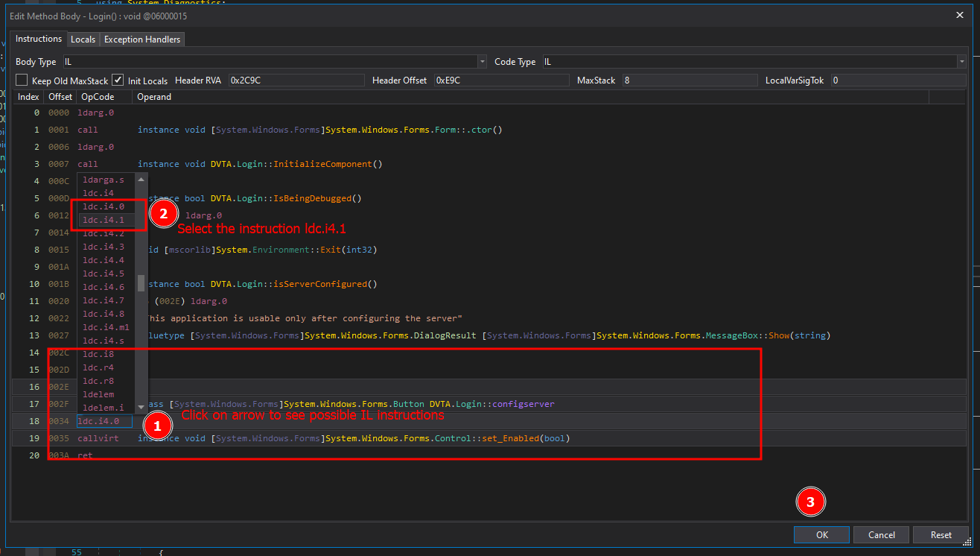Pick ldc.i4.2 in opcode list

106,233
